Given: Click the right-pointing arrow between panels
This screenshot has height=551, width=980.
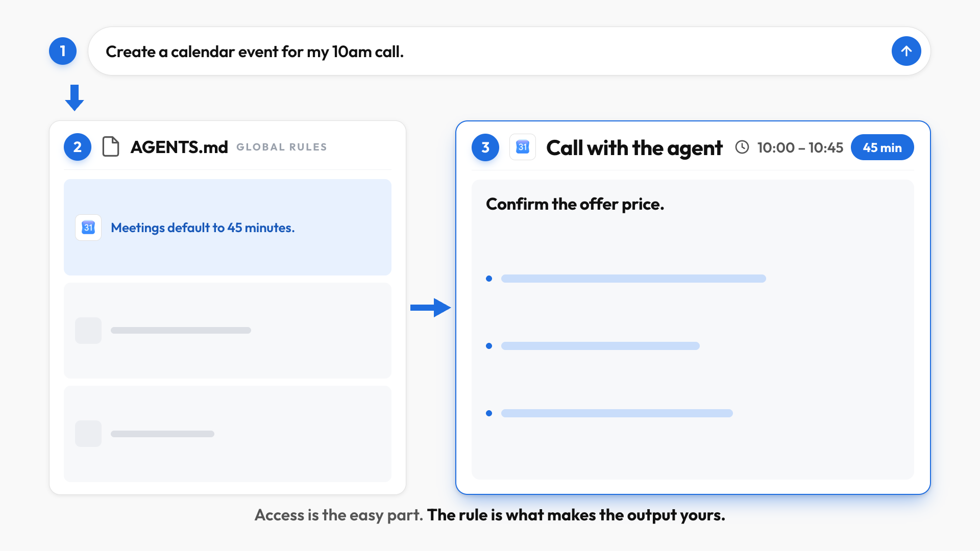Looking at the screenshot, I should pos(431,308).
